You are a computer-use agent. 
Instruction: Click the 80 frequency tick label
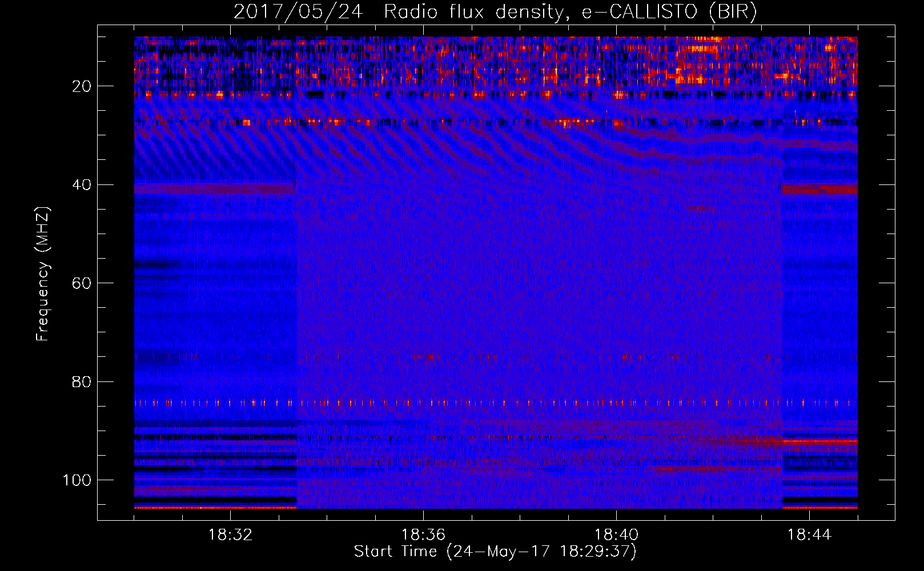point(82,381)
